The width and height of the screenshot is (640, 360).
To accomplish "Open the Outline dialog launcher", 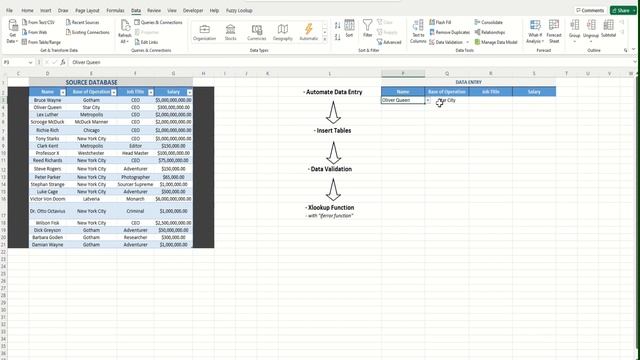I will pyautogui.click(x=625, y=50).
